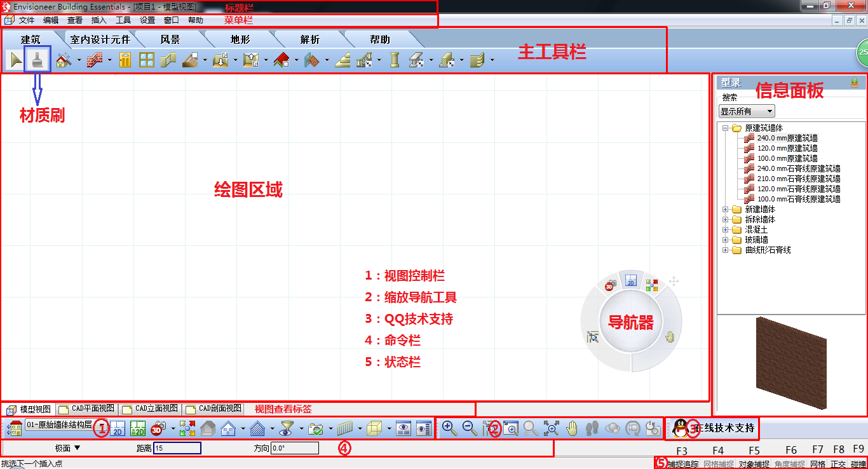Viewport: 868px width, 469px height.
Task: Click the footprints walkthrough icon
Action: tap(592, 429)
